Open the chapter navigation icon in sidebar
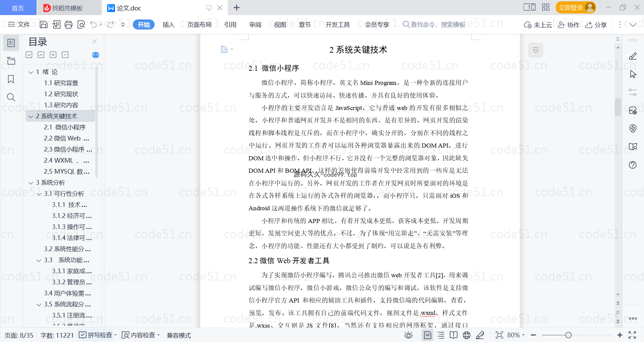The width and height of the screenshot is (644, 342). [11, 61]
